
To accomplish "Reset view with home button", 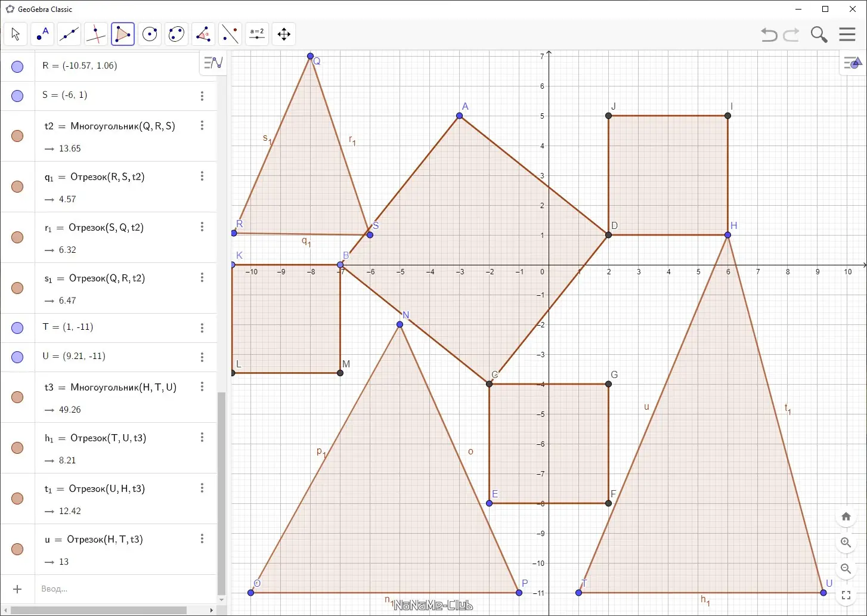I will tap(846, 516).
